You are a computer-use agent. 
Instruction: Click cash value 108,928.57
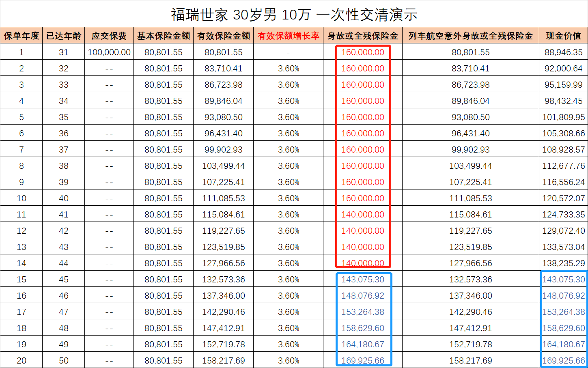[564, 150]
